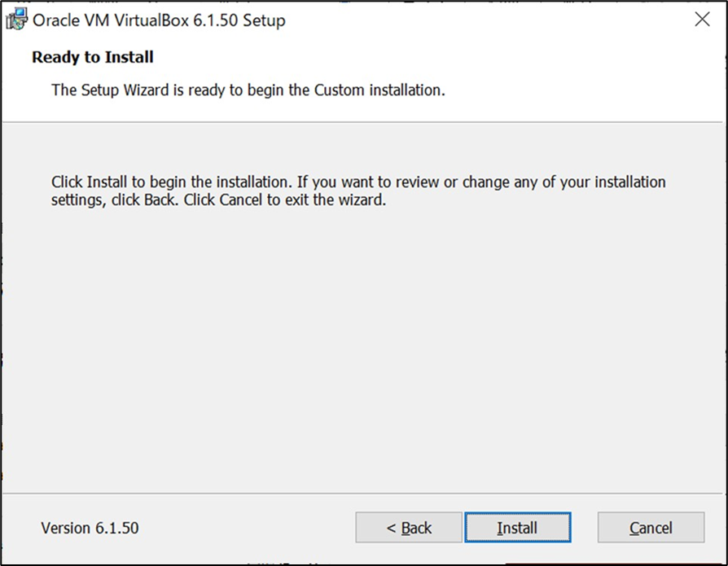This screenshot has height=566, width=728.
Task: Open the system menu via setup icon
Action: [x=17, y=20]
